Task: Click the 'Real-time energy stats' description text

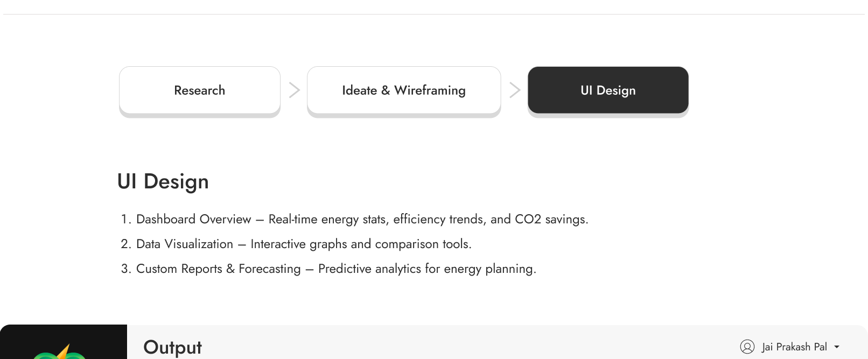Action: pyautogui.click(x=328, y=219)
